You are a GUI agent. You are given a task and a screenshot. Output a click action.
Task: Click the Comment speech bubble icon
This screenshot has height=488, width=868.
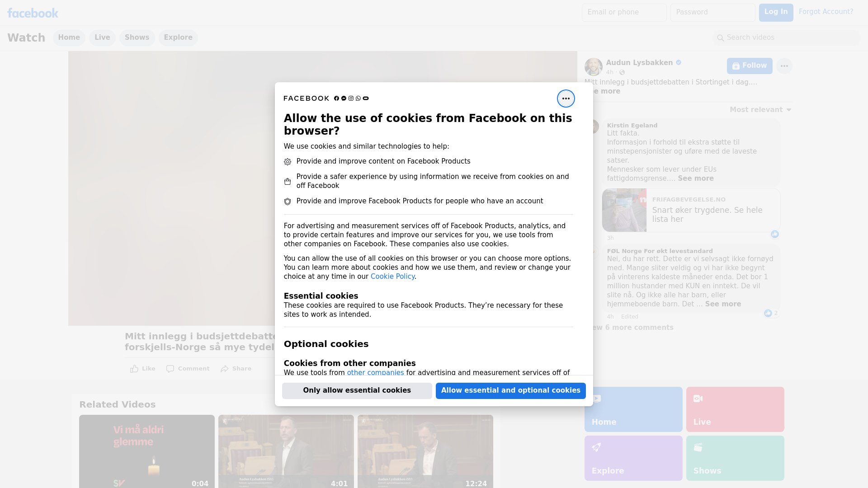click(170, 369)
